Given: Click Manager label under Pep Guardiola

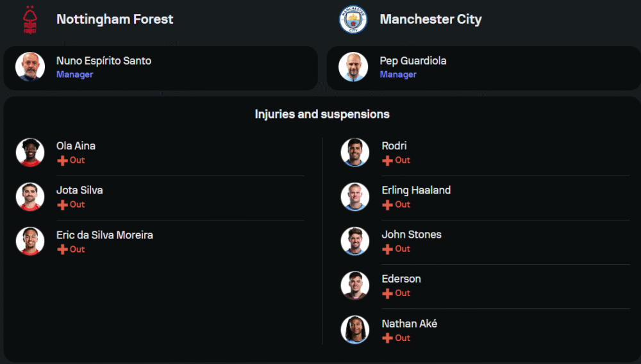Looking at the screenshot, I should click(x=398, y=74).
